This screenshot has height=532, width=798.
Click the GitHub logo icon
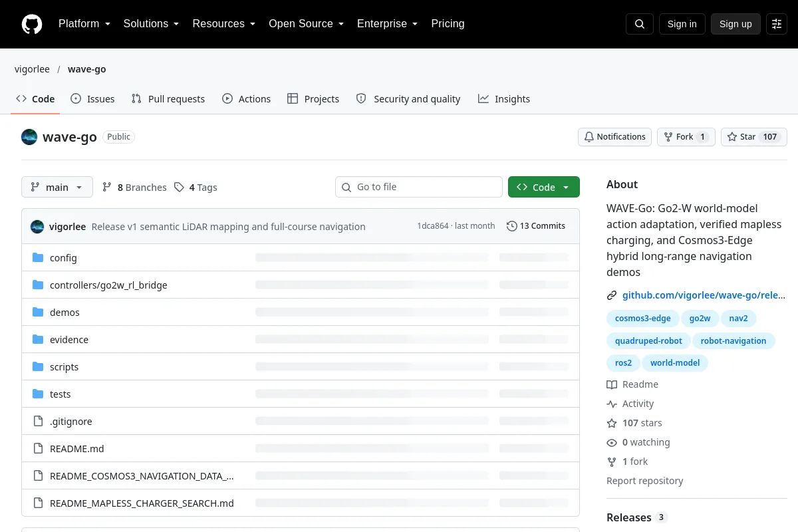32,24
